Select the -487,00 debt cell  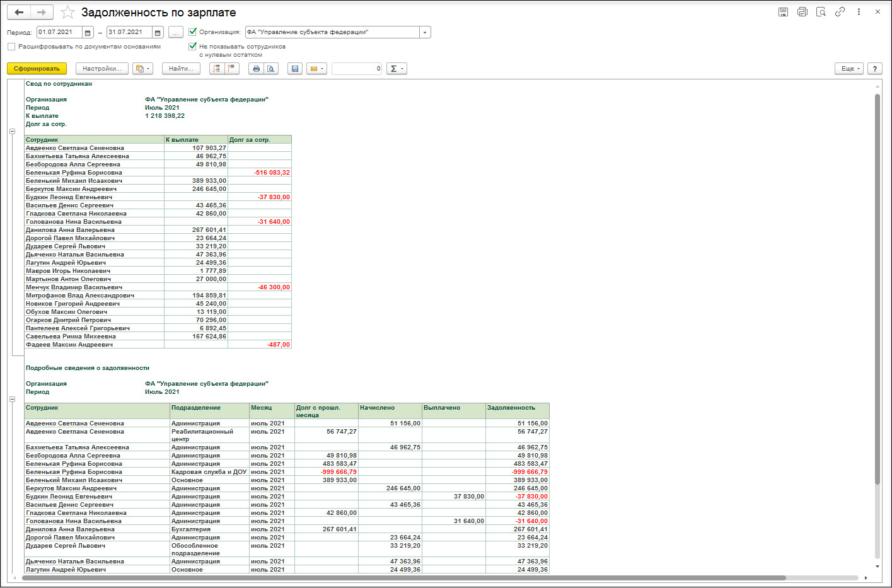[260, 345]
